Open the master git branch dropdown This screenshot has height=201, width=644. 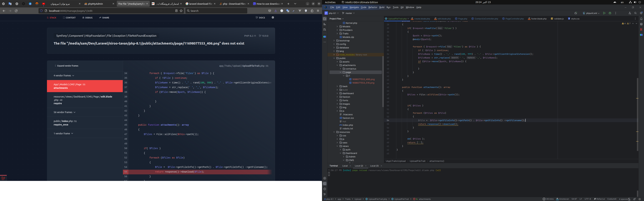coord(348,13)
